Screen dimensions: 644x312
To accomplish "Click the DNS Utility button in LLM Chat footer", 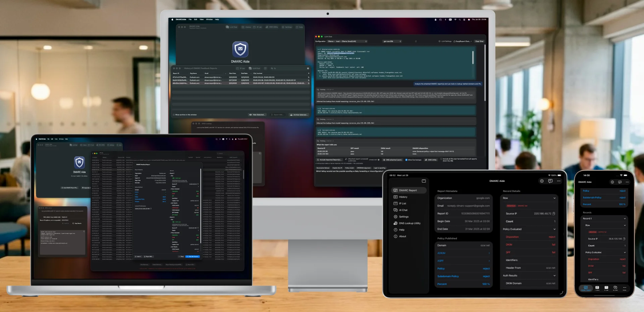I will [x=431, y=160].
